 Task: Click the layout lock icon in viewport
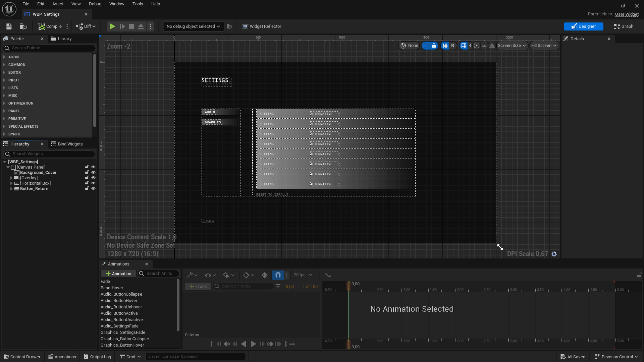pos(434,46)
